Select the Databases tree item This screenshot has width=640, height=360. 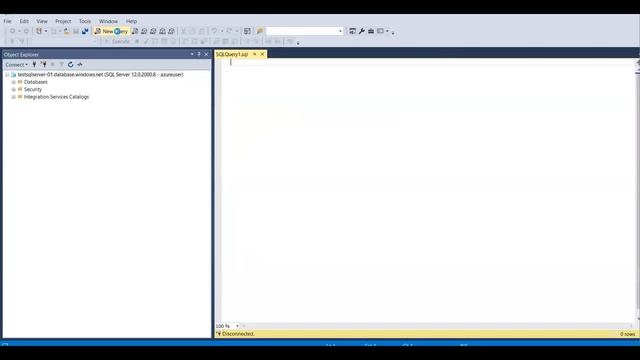36,82
